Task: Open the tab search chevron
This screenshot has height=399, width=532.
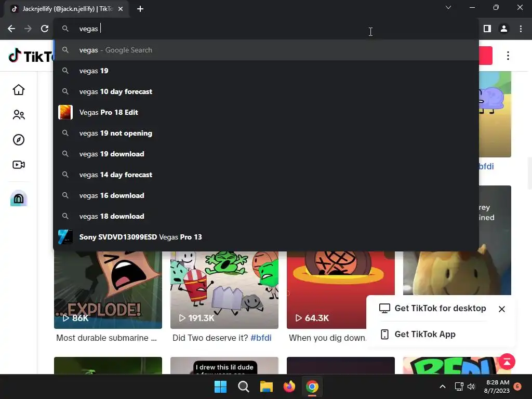Action: (448, 7)
